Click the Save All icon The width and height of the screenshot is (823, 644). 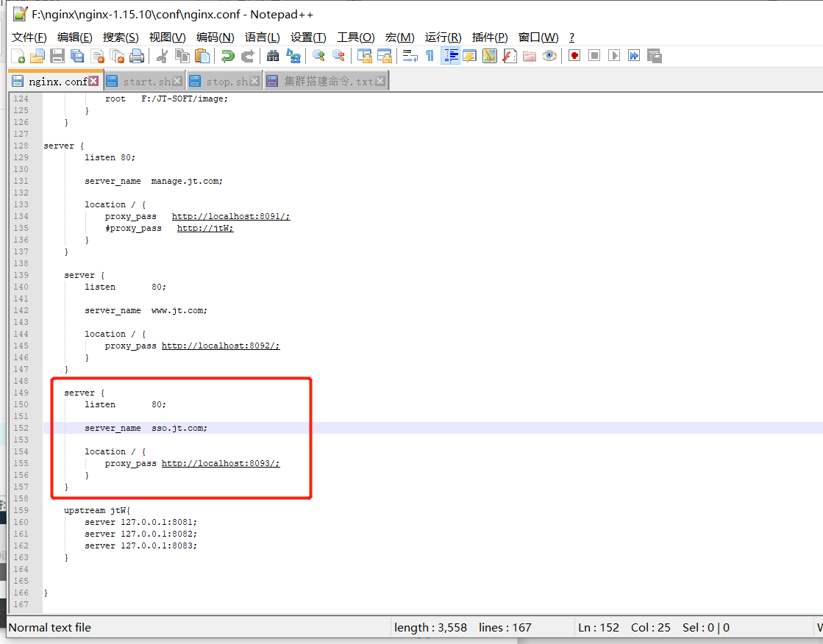(x=77, y=56)
